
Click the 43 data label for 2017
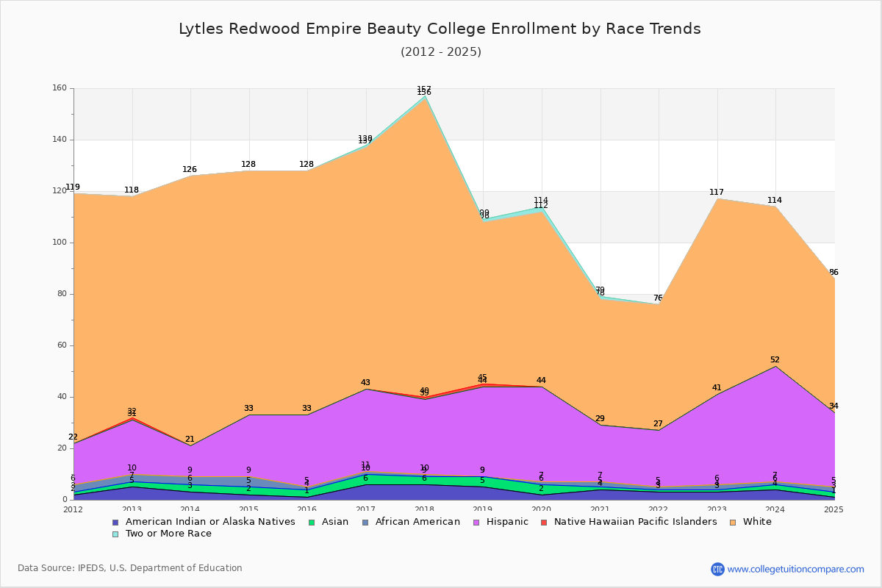(365, 383)
